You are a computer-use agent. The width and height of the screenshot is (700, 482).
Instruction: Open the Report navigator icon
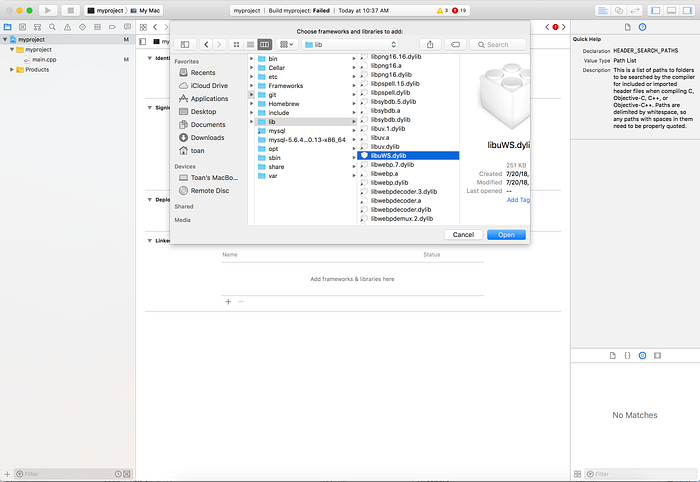(x=128, y=27)
